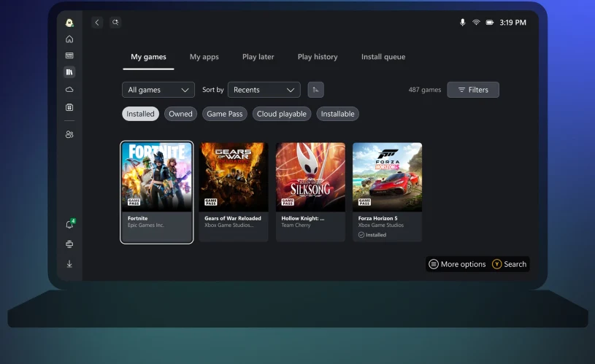Click the 'Fortnite' title text
This screenshot has height=364, width=595.
[138, 218]
